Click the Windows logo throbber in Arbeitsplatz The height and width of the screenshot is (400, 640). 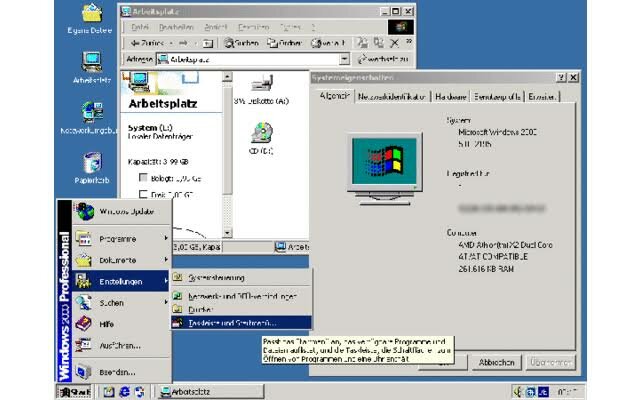400,27
